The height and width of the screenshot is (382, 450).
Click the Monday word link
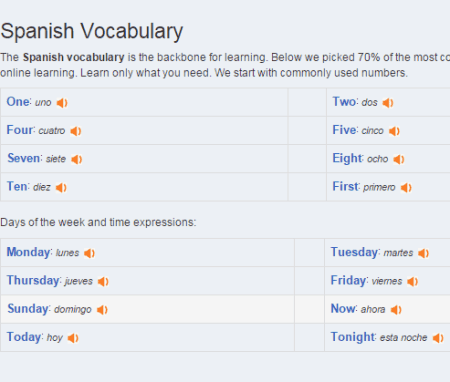point(29,252)
